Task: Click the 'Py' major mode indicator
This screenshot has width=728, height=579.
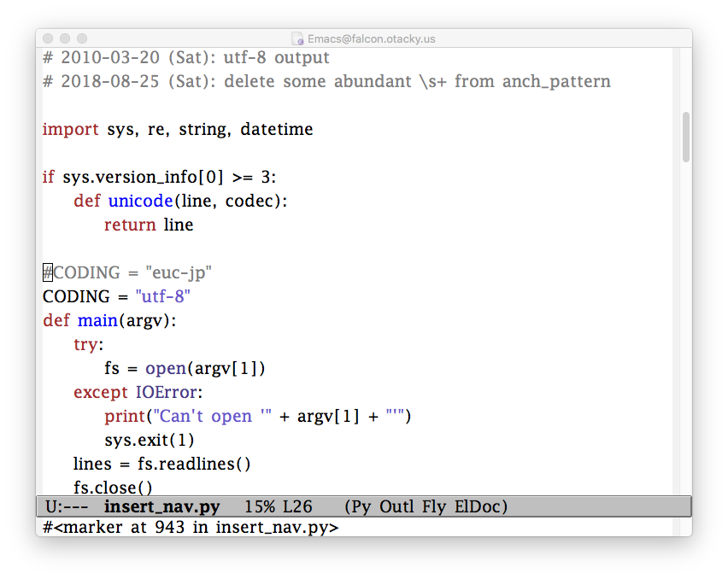Action: (x=361, y=507)
